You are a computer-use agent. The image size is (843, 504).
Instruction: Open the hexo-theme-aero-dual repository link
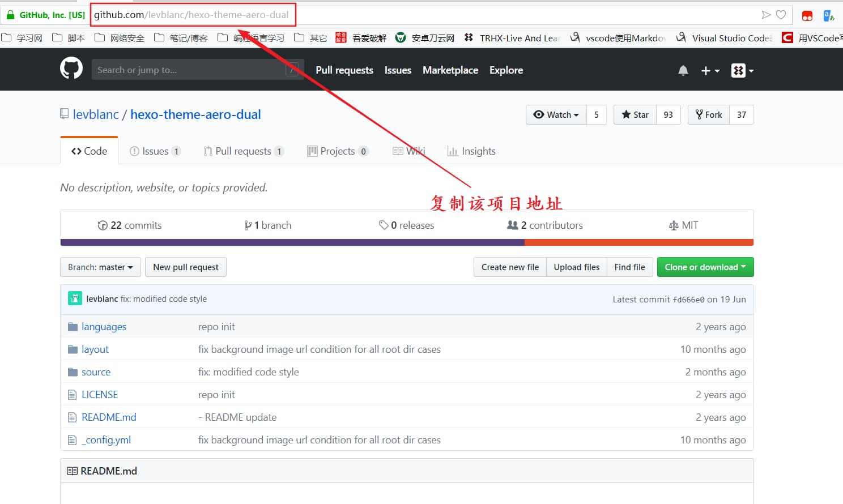[x=195, y=114]
